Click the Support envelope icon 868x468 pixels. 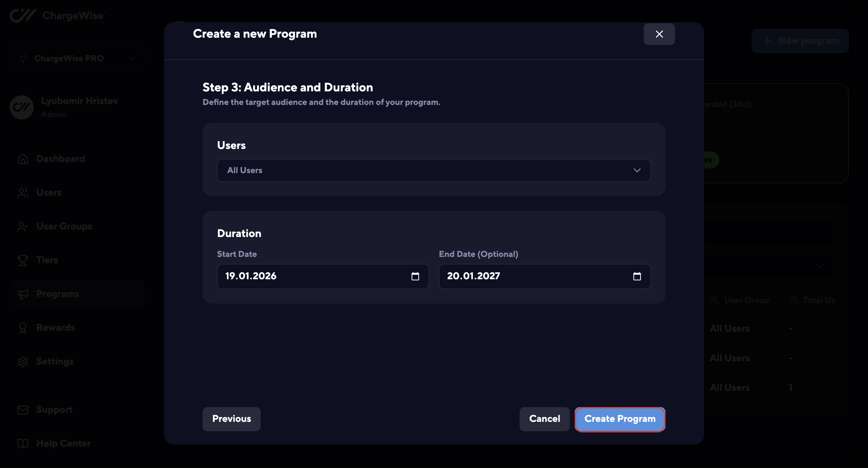pyautogui.click(x=23, y=410)
